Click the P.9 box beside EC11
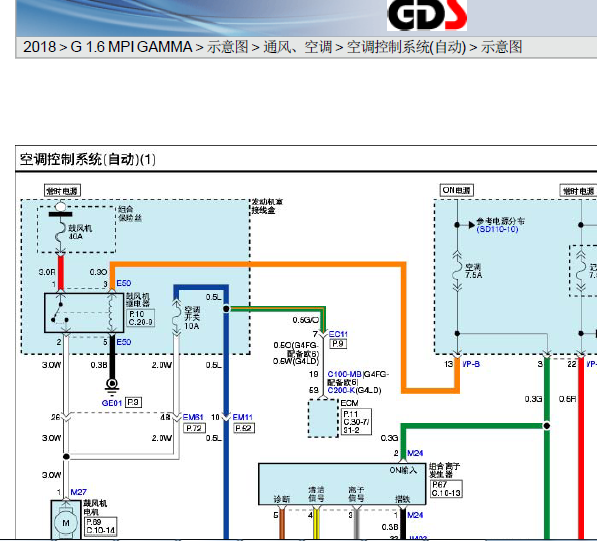Screen dimensions: 597x541 (338, 344)
